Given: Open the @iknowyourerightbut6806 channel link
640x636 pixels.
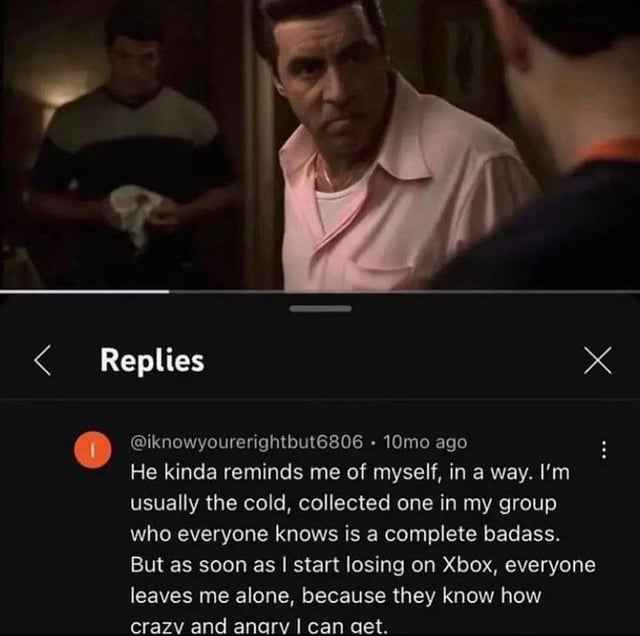Looking at the screenshot, I should [x=246, y=442].
